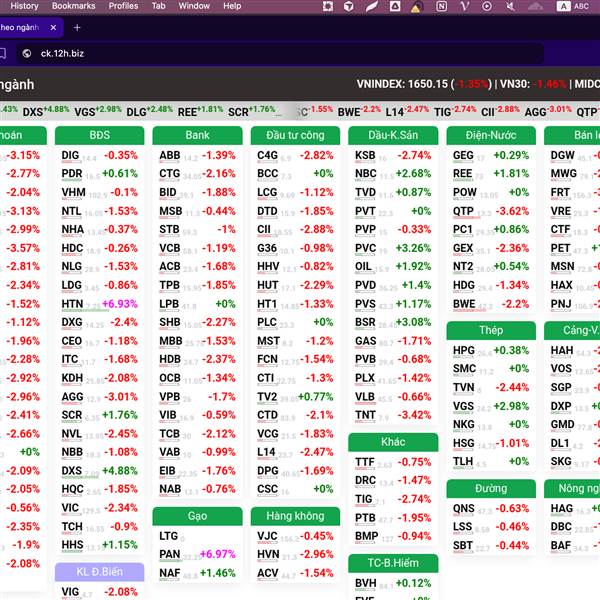Select the Dầu-K.Sản sector header
This screenshot has width=600, height=600.
(393, 135)
